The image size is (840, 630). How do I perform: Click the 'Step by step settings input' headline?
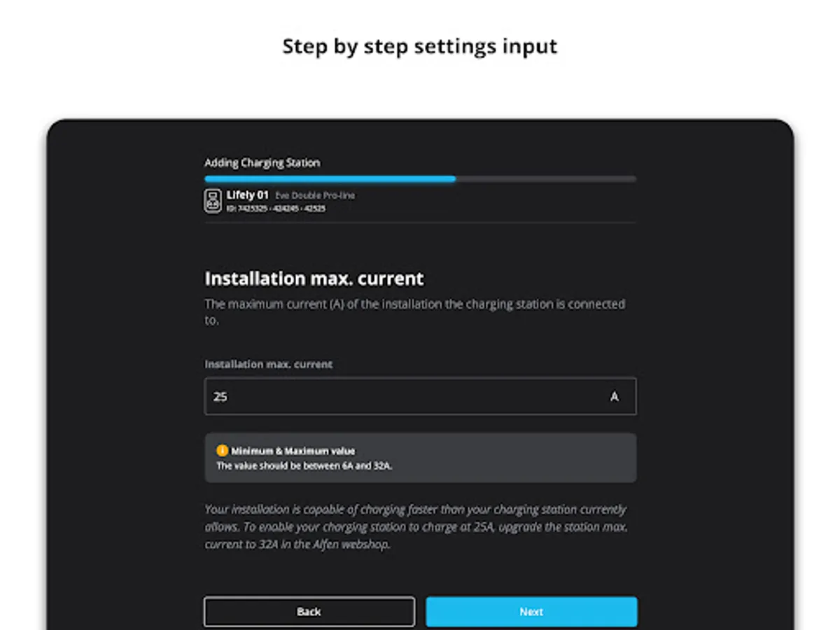[420, 46]
